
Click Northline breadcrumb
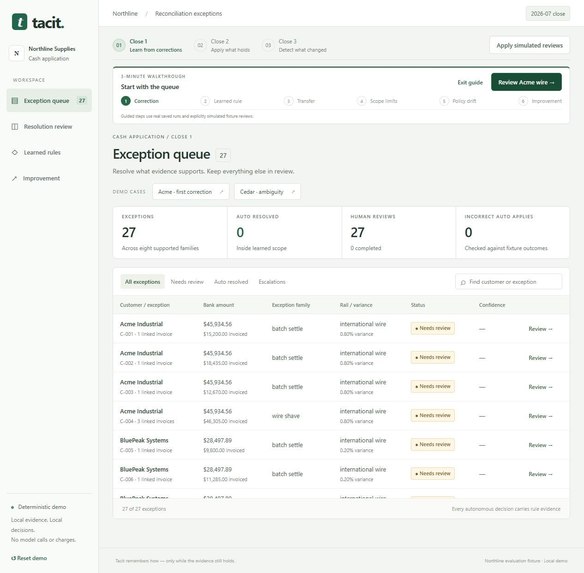(125, 14)
